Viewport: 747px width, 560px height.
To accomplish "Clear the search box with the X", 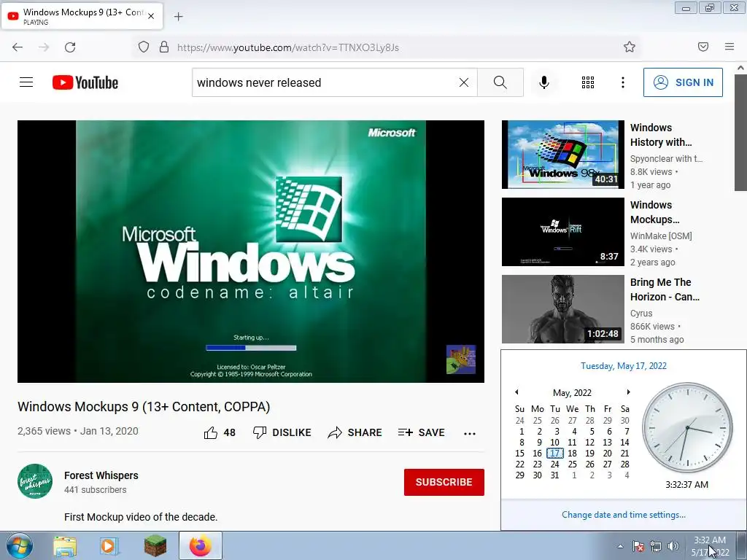I will [463, 82].
